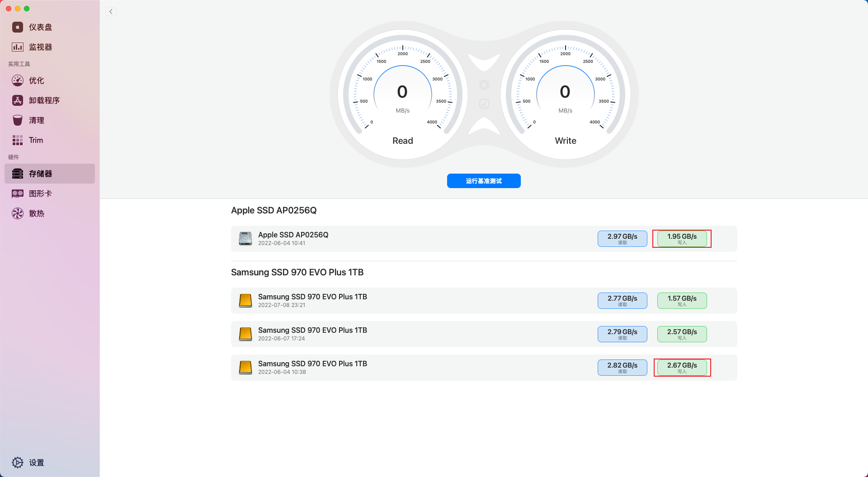The height and width of the screenshot is (477, 868).
Task: Click the 2.57 GB/s write badge
Action: pyautogui.click(x=682, y=334)
